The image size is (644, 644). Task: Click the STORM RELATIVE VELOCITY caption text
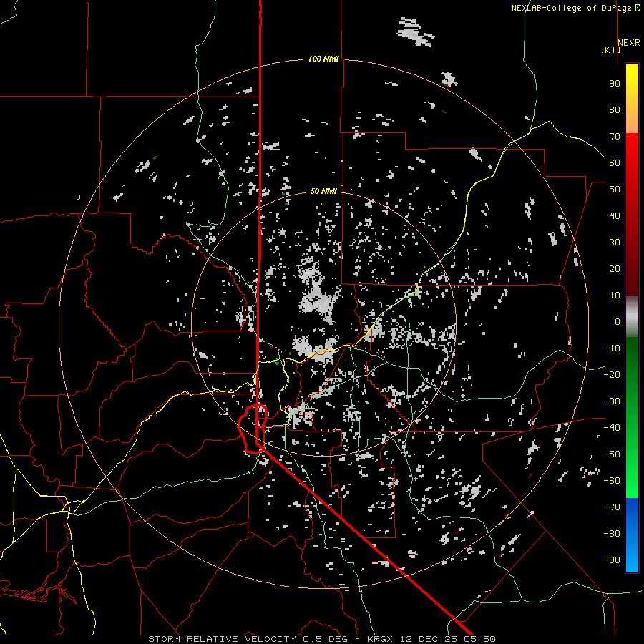222,639
